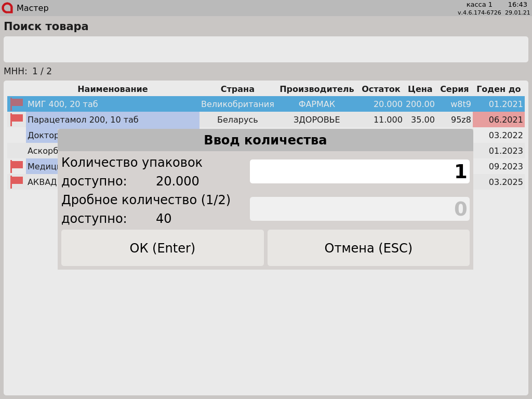
Task: Click red flag on МИГ 400 row
Action: pyautogui.click(x=17, y=104)
